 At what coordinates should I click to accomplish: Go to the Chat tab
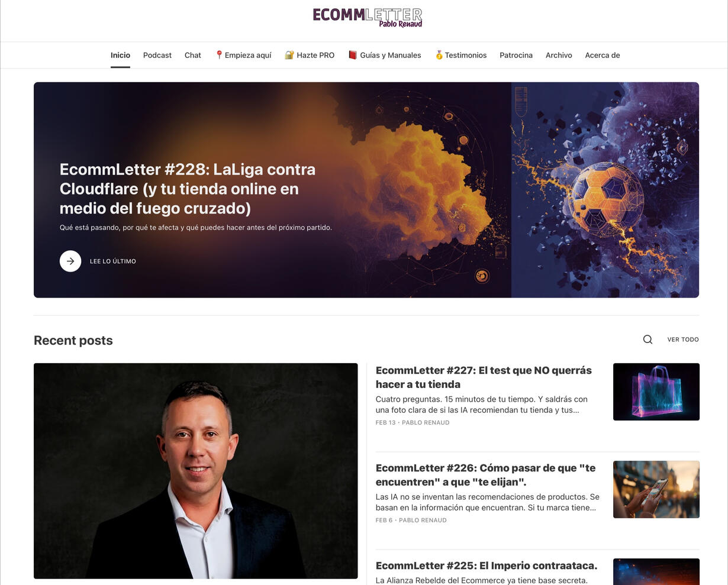[193, 55]
